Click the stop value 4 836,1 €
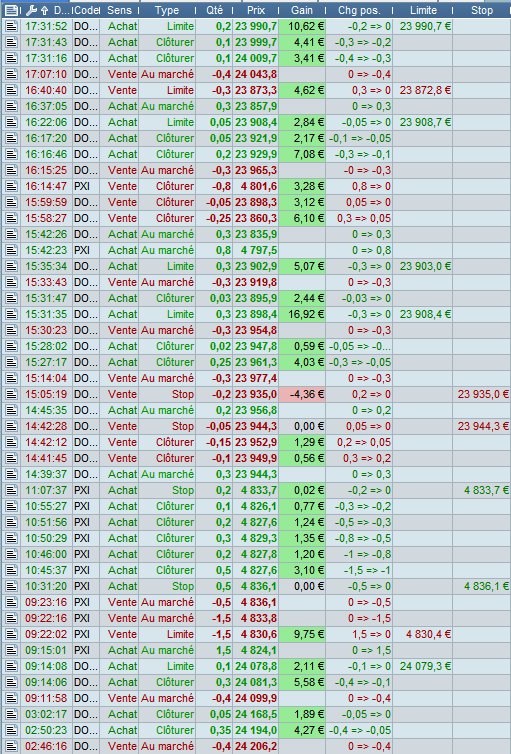The image size is (511, 754). (x=486, y=586)
